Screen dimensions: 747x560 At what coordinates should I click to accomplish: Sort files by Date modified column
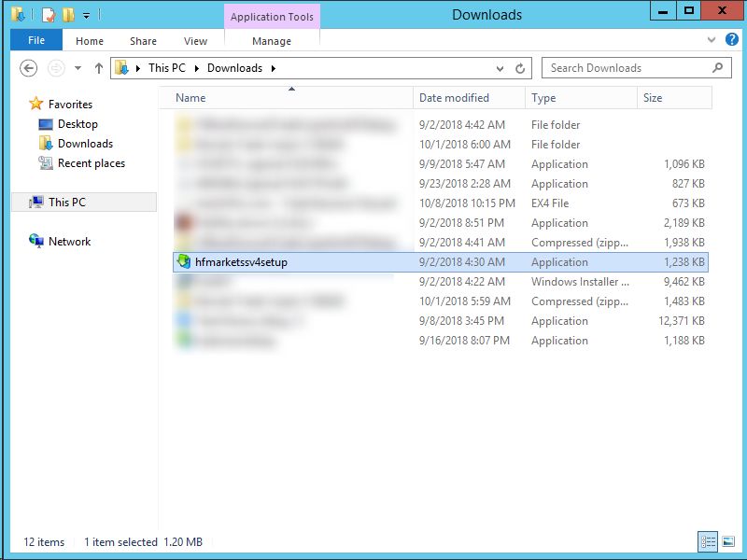(x=454, y=98)
